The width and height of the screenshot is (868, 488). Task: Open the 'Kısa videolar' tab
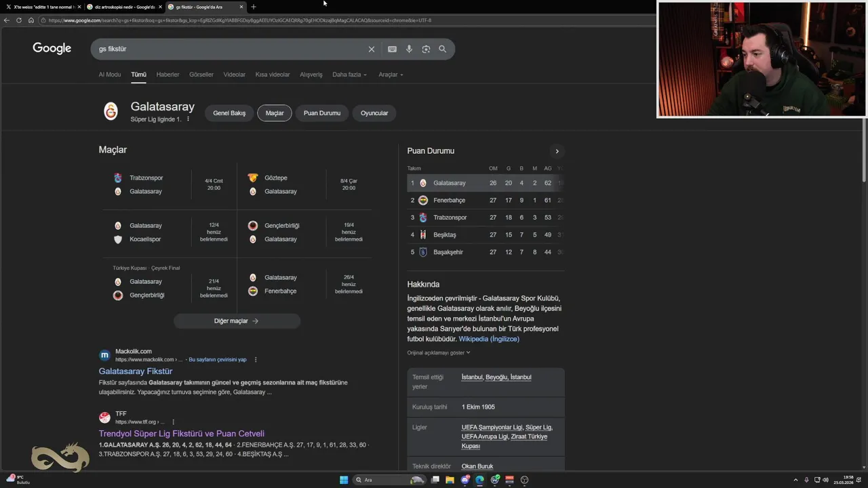(x=273, y=75)
